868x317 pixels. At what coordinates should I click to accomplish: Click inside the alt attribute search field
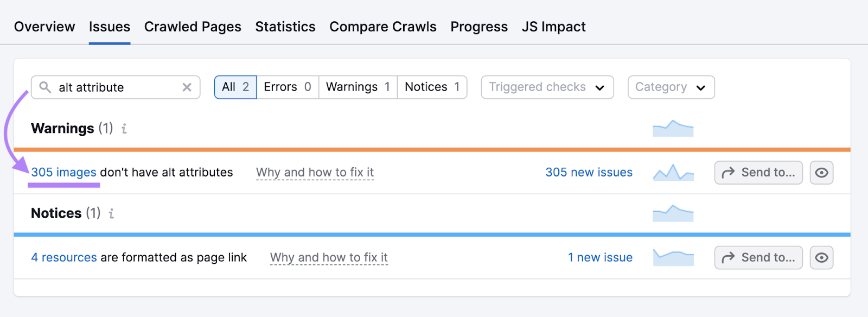[108, 87]
